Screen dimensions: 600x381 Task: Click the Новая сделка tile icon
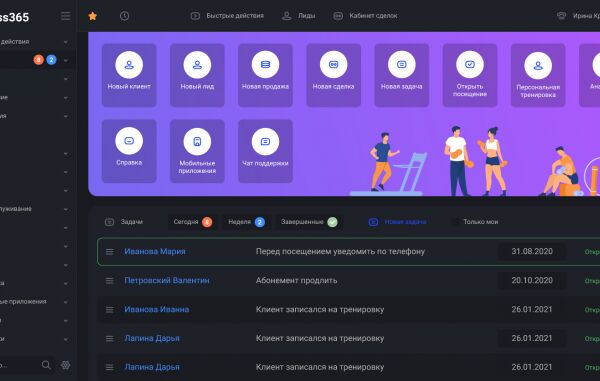pos(333,65)
